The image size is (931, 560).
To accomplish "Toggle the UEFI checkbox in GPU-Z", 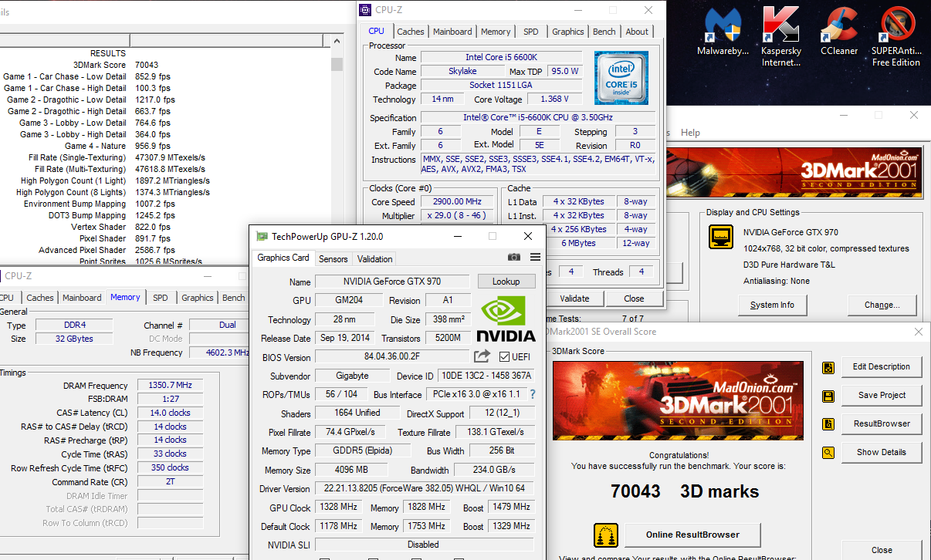I will (505, 356).
